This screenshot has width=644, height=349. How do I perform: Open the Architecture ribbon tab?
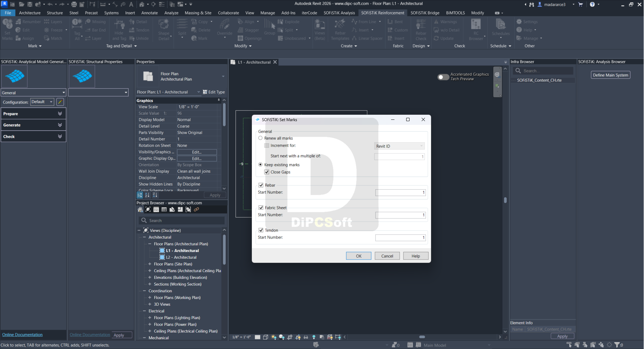tap(30, 13)
